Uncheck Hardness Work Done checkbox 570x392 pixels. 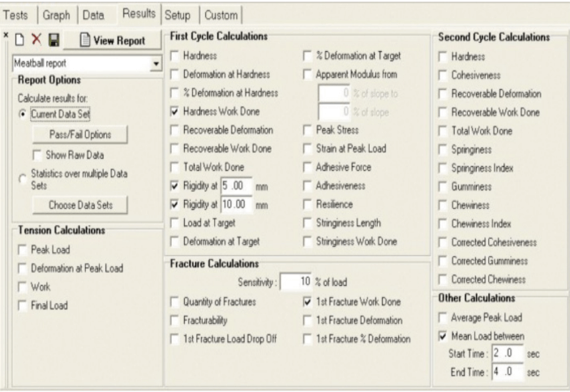coord(177,113)
